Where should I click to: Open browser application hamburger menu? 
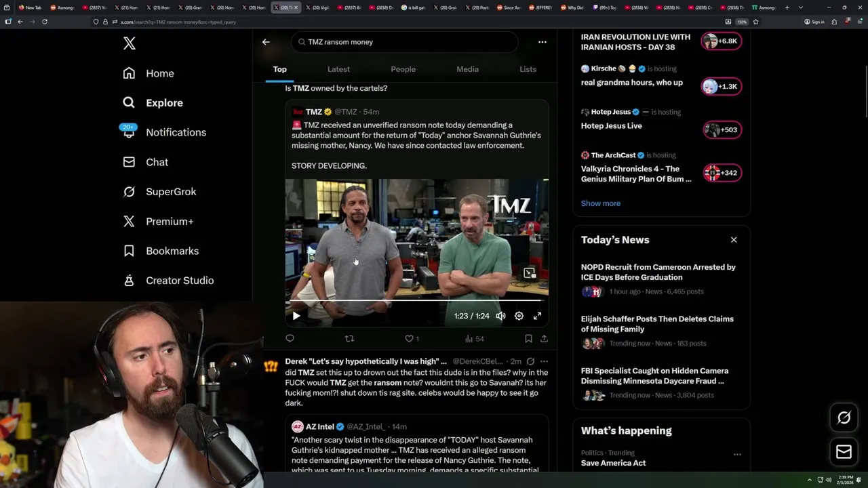859,22
